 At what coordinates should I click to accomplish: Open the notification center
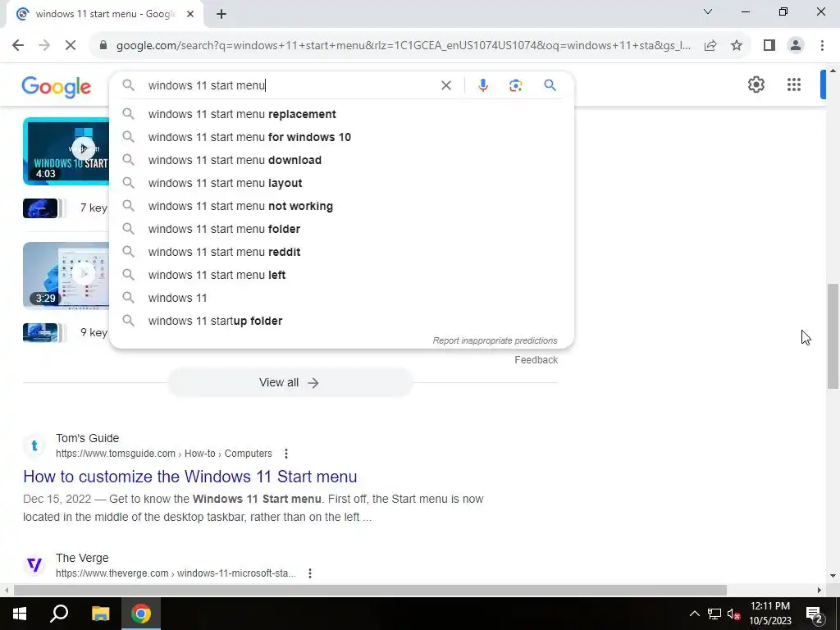(x=815, y=614)
